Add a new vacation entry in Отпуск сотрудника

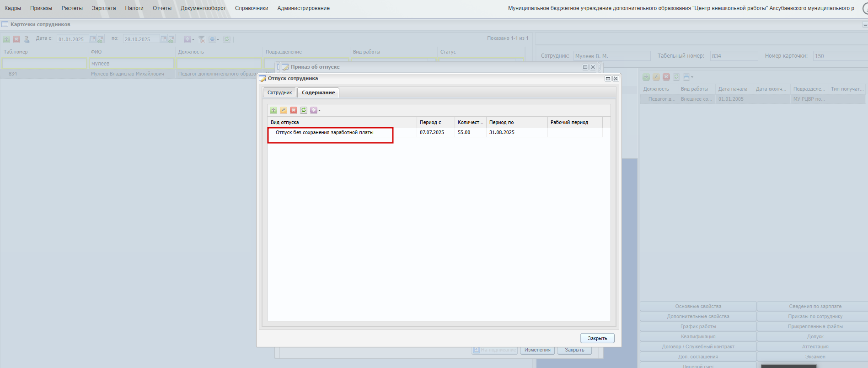[x=273, y=110]
